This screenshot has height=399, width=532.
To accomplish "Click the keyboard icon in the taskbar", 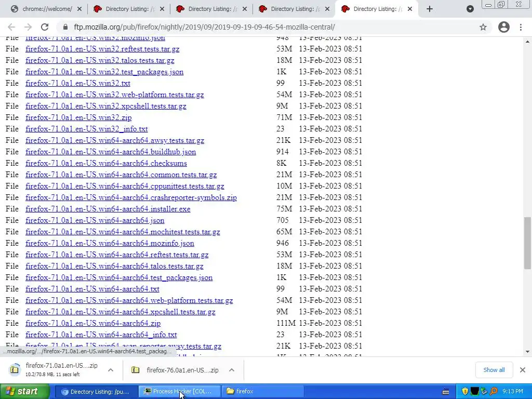I will pyautogui.click(x=446, y=392).
